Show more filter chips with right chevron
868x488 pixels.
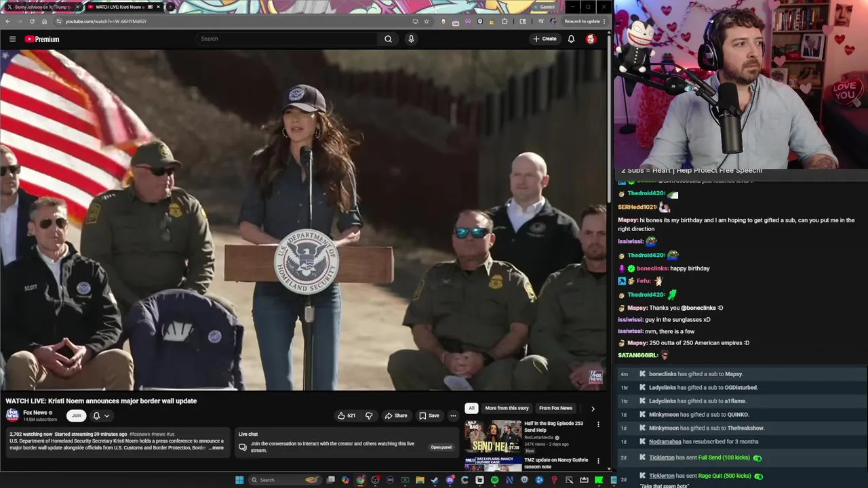[x=593, y=409]
